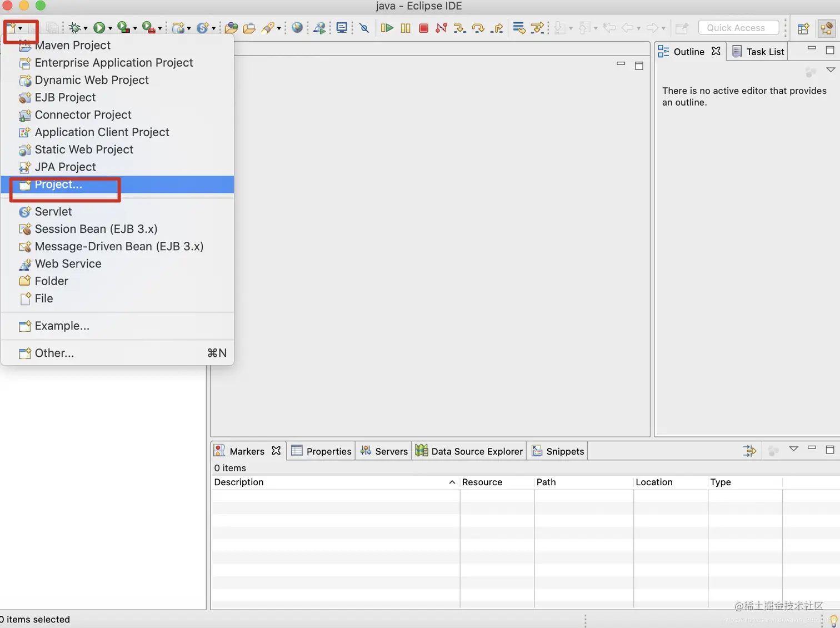The width and height of the screenshot is (840, 628).
Task: Launch Debug with the bug icon
Action: (75, 28)
